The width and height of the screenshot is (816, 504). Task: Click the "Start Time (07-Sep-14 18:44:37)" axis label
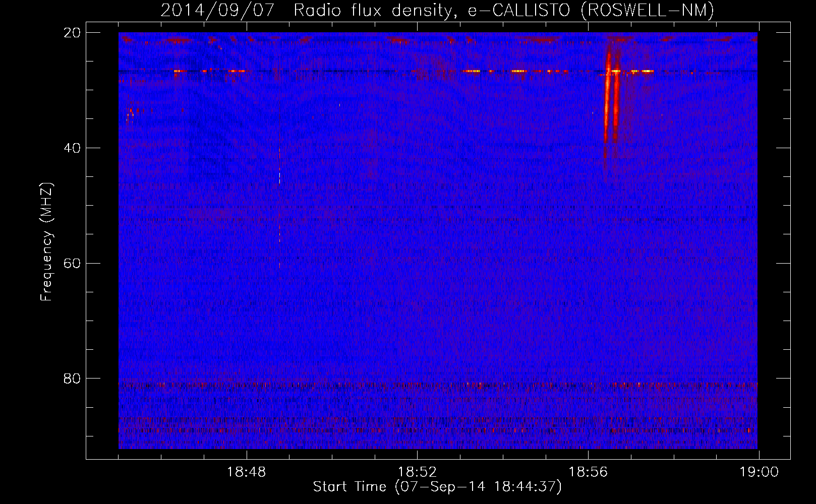click(x=437, y=487)
